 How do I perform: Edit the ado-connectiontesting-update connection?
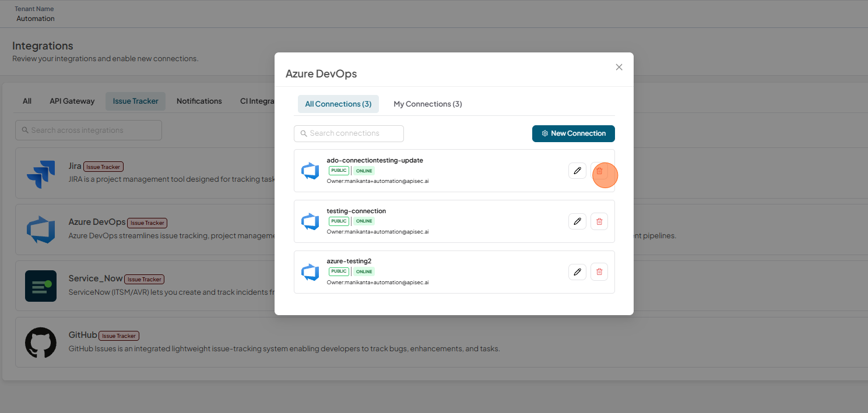coord(577,171)
